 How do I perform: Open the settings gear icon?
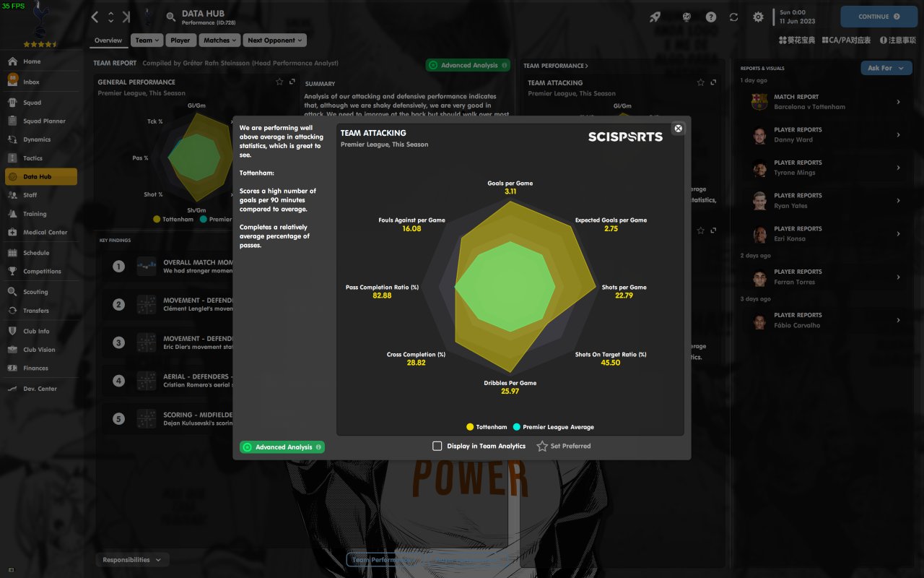pyautogui.click(x=758, y=17)
